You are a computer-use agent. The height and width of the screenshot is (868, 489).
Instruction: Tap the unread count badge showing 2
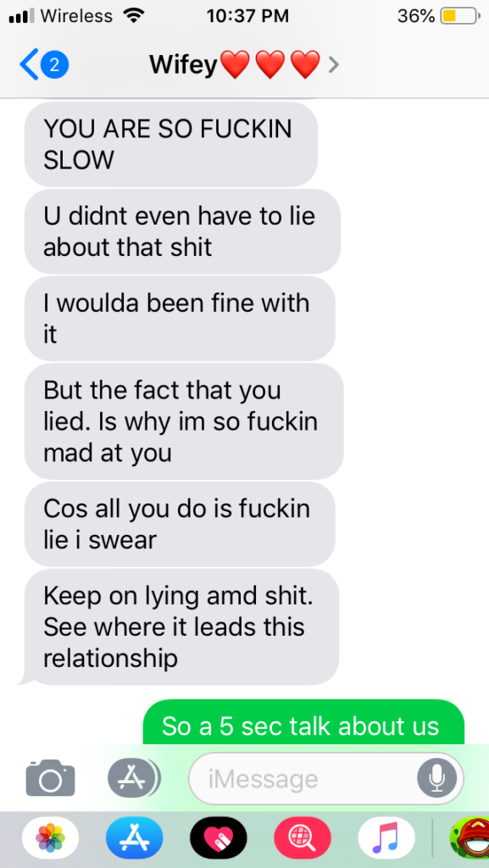(54, 65)
